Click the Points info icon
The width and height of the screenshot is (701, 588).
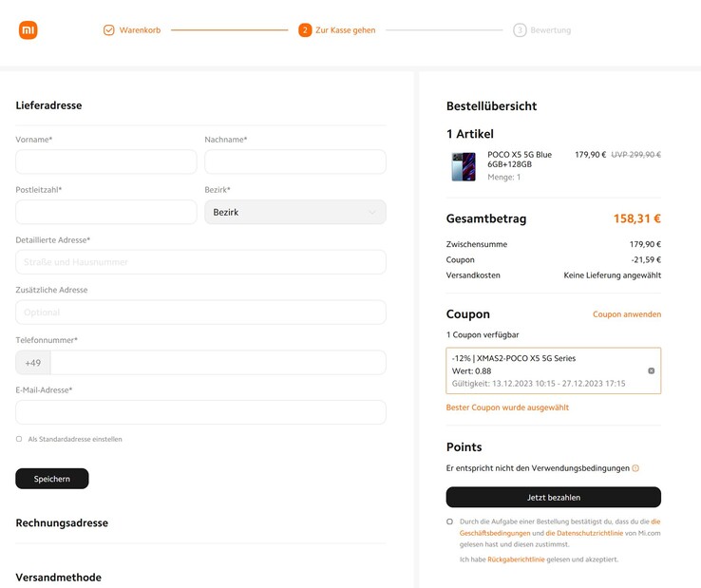pyautogui.click(x=635, y=468)
